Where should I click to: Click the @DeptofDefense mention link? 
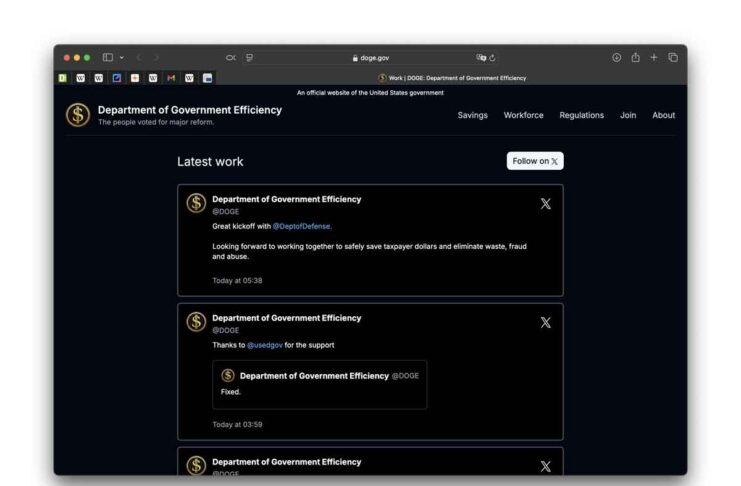pyautogui.click(x=302, y=226)
